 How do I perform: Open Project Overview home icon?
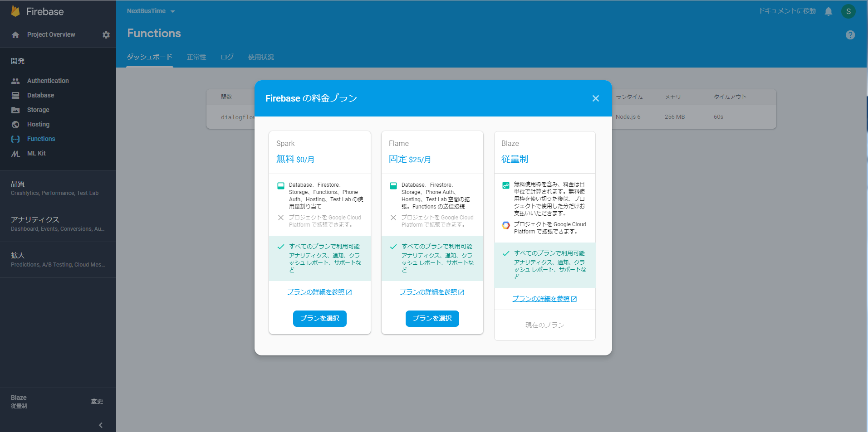15,35
